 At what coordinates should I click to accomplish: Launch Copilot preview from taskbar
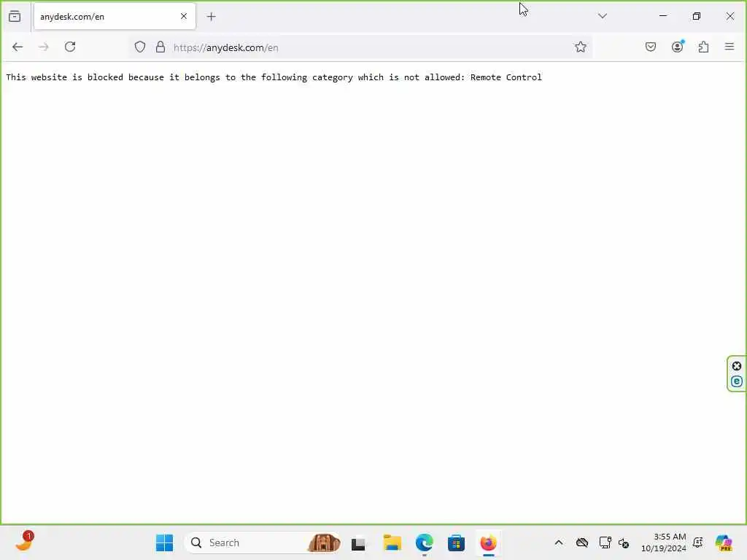[724, 542]
